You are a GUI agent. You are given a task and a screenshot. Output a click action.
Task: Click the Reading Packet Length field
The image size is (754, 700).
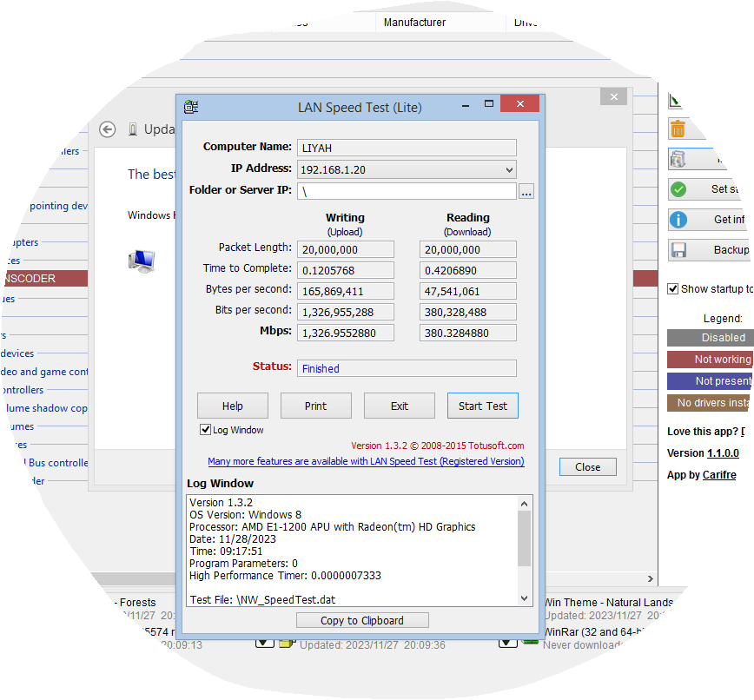pyautogui.click(x=468, y=249)
